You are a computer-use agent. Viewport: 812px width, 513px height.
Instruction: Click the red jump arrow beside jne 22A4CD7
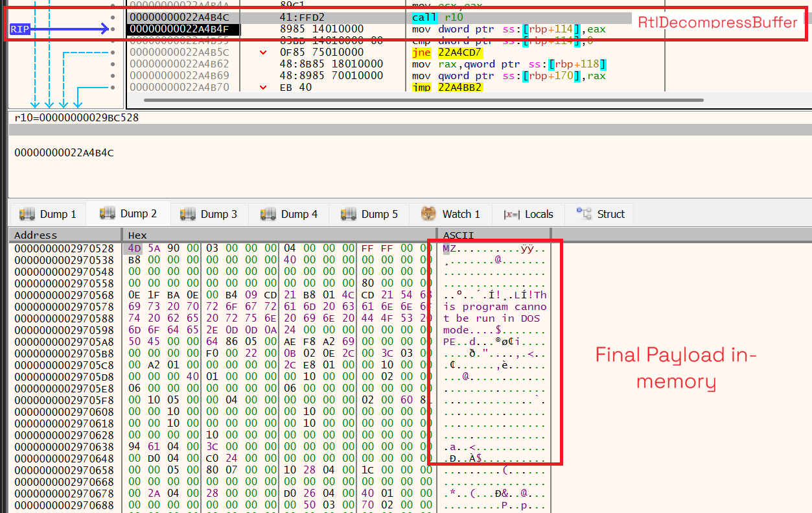[263, 53]
